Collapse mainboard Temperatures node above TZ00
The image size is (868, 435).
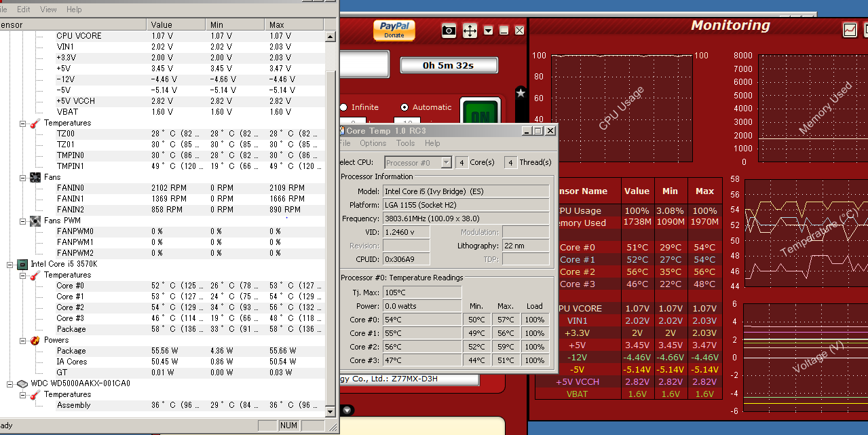click(x=22, y=123)
